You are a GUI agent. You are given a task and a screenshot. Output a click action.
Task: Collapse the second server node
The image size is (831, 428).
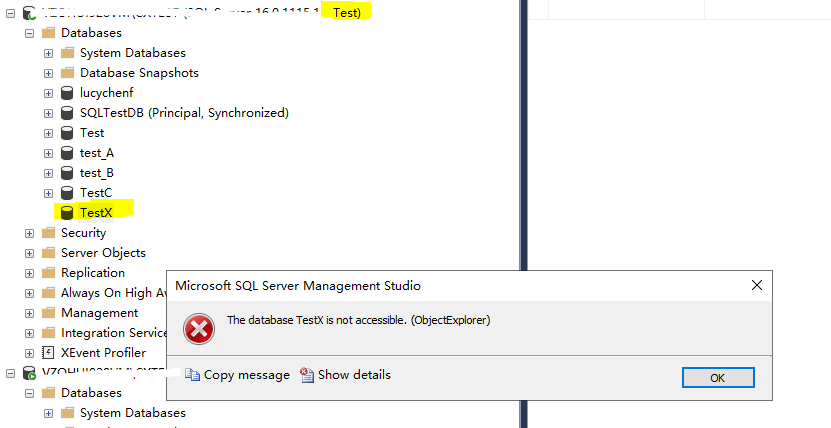point(10,373)
